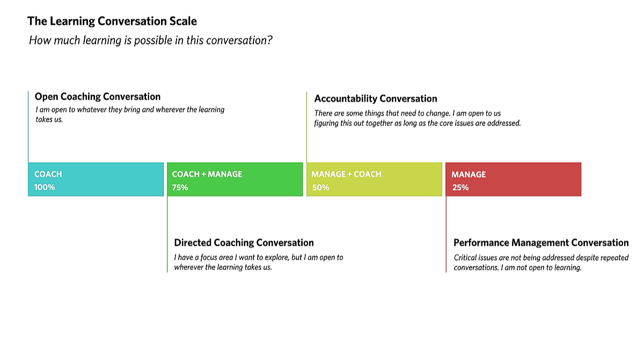Click the 25% label in the red block
Image resolution: width=644 pixels, height=337 pixels.
(460, 187)
